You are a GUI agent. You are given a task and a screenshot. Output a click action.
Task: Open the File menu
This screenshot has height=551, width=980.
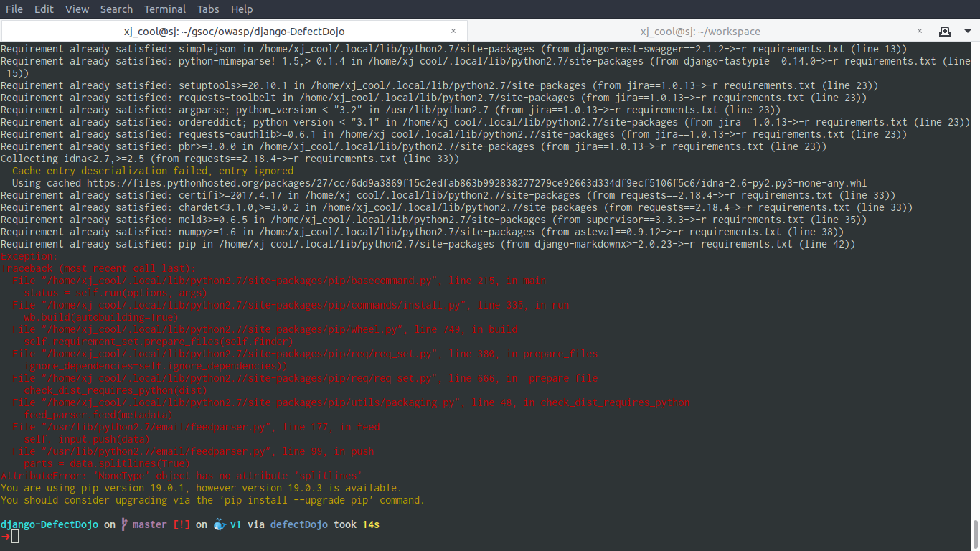[x=14, y=9]
